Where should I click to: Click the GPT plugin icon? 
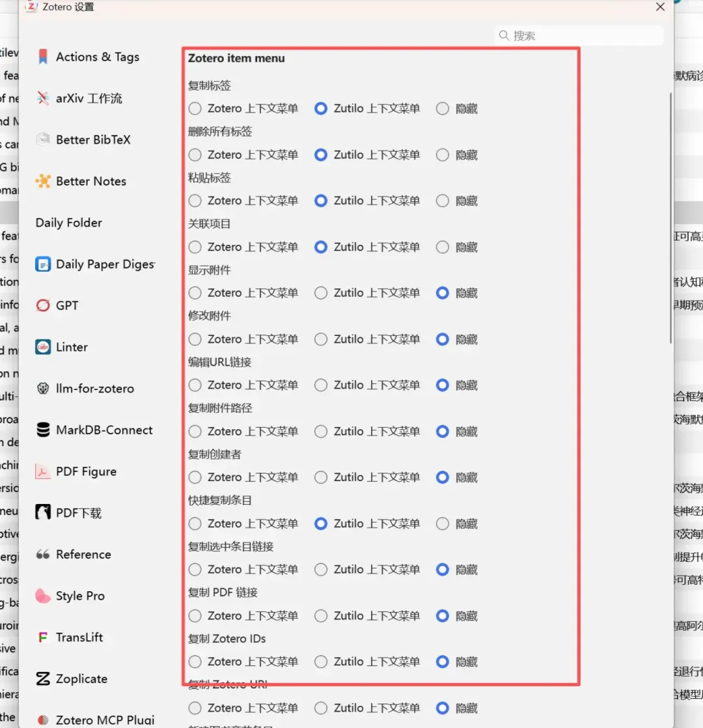tap(43, 305)
